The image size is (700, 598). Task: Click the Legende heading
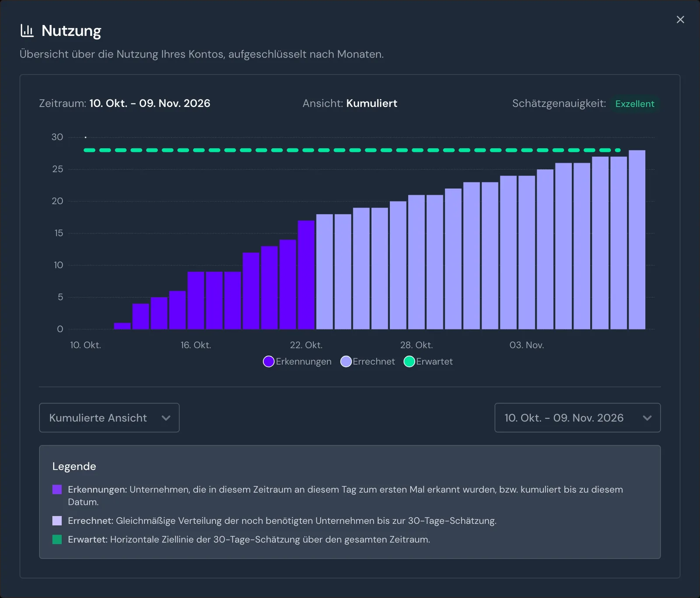pyautogui.click(x=74, y=466)
